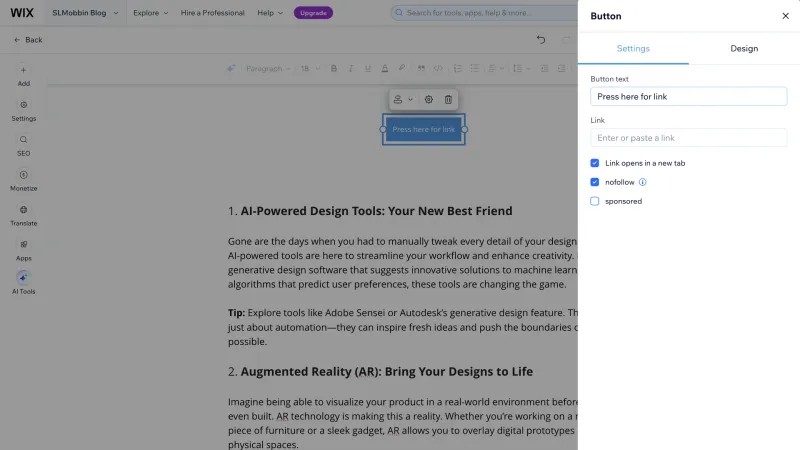Open the font size 18 dropdown
Image resolution: width=800 pixels, height=450 pixels.
click(310, 68)
